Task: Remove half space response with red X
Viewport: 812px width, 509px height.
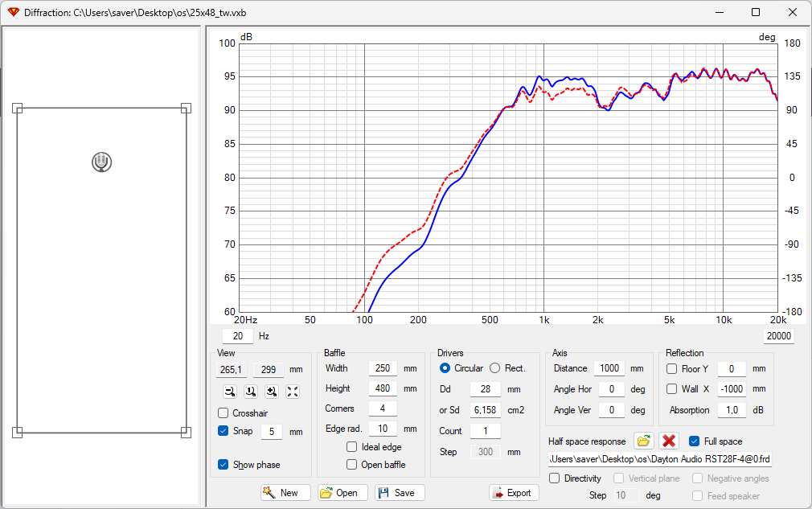Action: pos(669,441)
